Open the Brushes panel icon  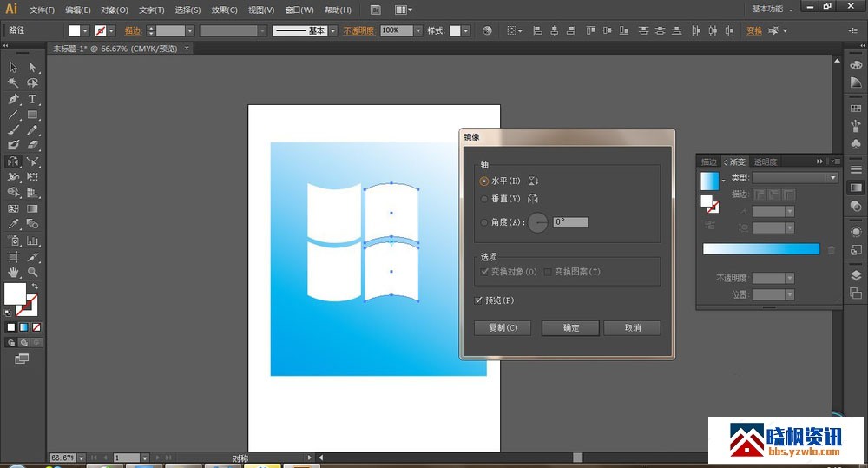click(856, 126)
